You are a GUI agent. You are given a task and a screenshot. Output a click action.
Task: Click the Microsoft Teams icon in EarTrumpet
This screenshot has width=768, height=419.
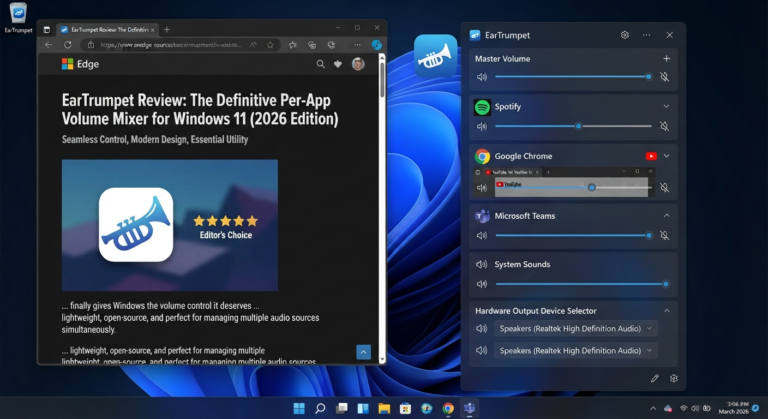[x=482, y=216]
